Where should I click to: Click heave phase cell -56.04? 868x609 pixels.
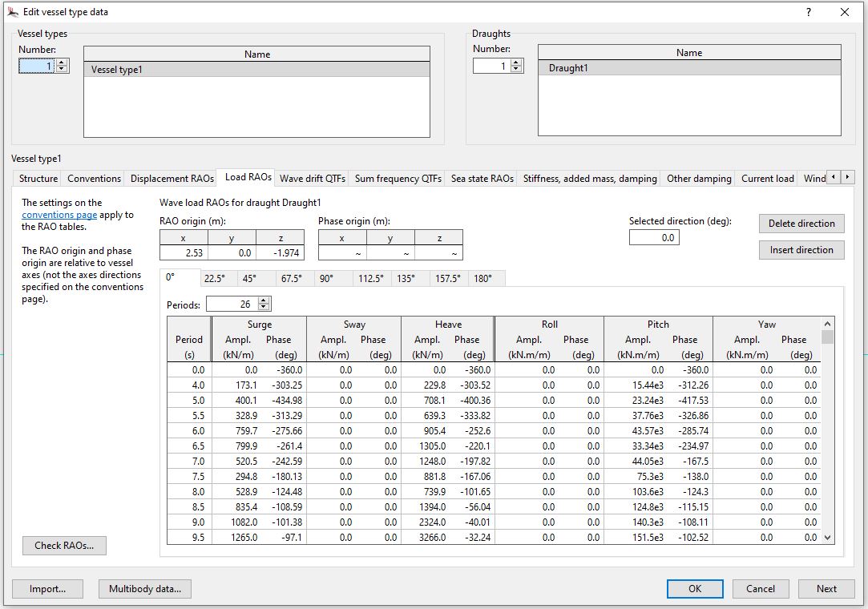coord(470,506)
